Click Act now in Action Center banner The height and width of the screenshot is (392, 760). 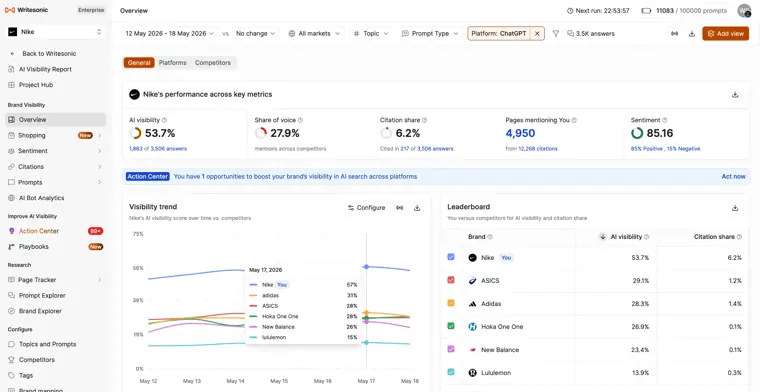coord(733,176)
